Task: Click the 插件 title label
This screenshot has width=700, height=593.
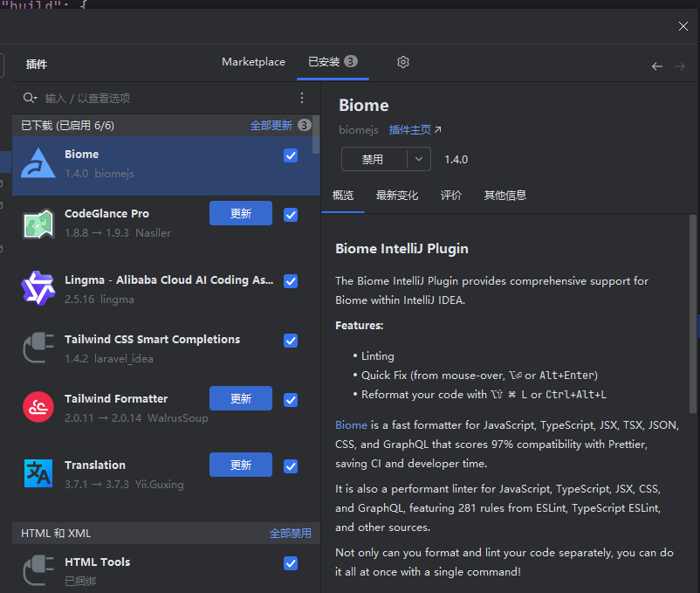Action: pyautogui.click(x=37, y=65)
